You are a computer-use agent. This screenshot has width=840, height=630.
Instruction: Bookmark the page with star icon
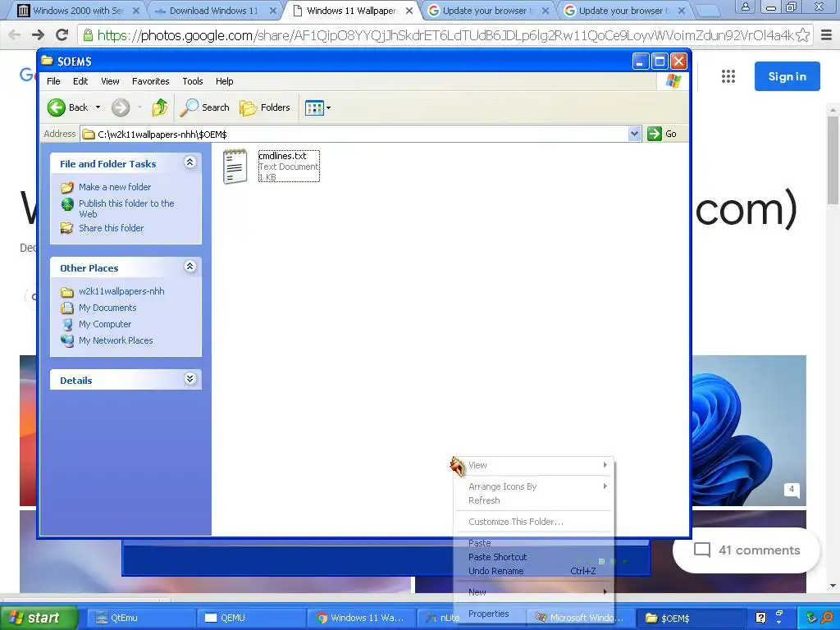click(802, 35)
